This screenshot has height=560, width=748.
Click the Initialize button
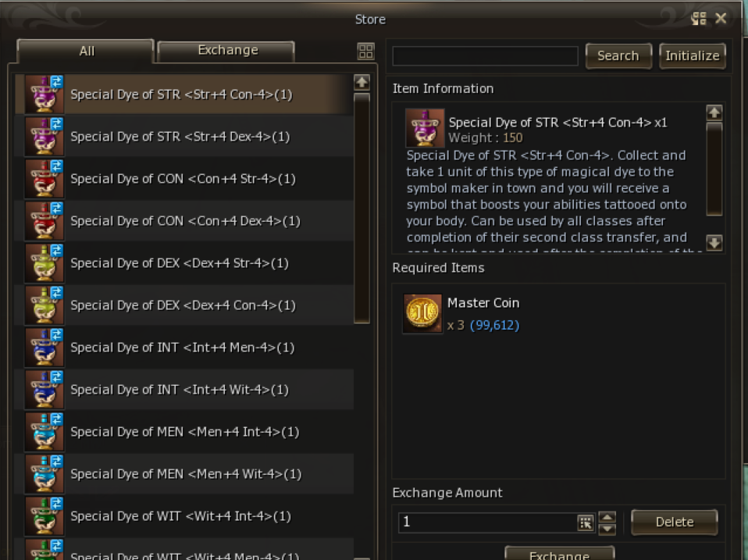point(693,55)
